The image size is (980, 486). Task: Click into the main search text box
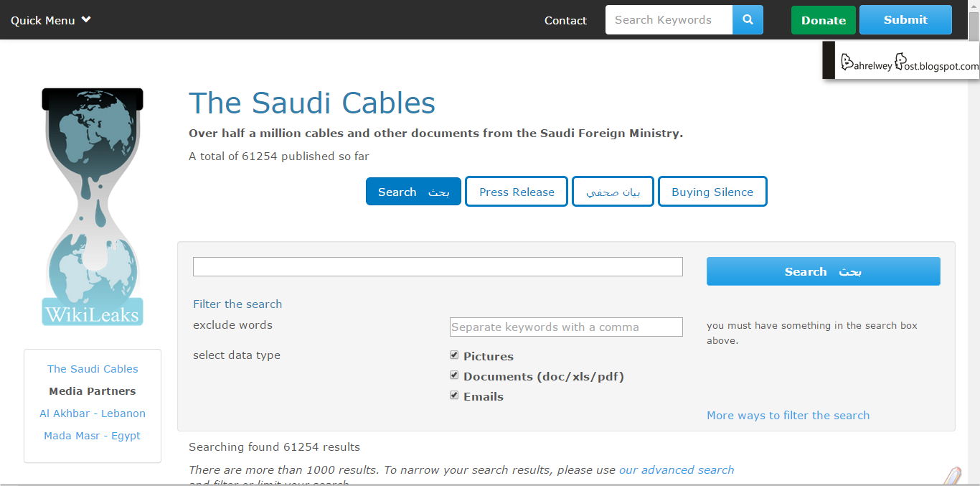[438, 266]
